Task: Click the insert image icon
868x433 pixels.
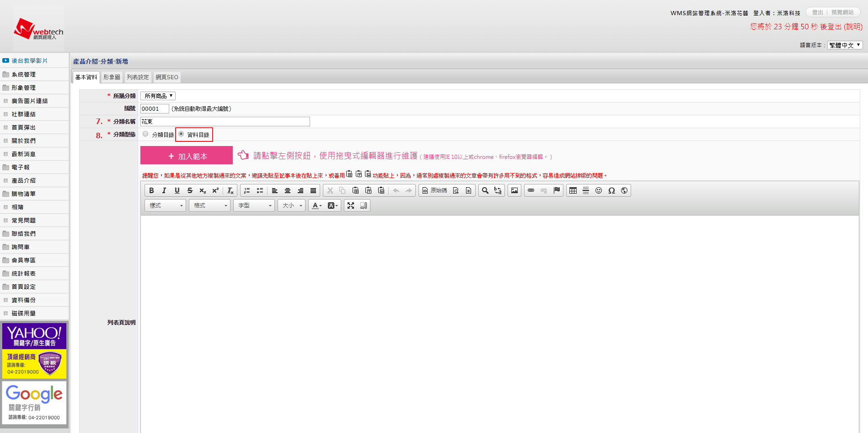Action: pyautogui.click(x=514, y=190)
